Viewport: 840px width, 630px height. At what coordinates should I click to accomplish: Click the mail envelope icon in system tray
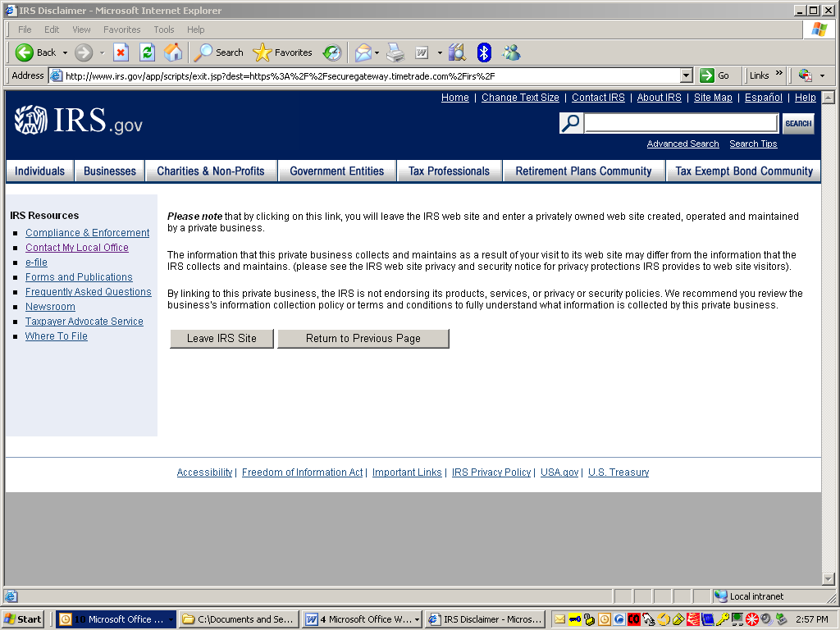click(559, 619)
